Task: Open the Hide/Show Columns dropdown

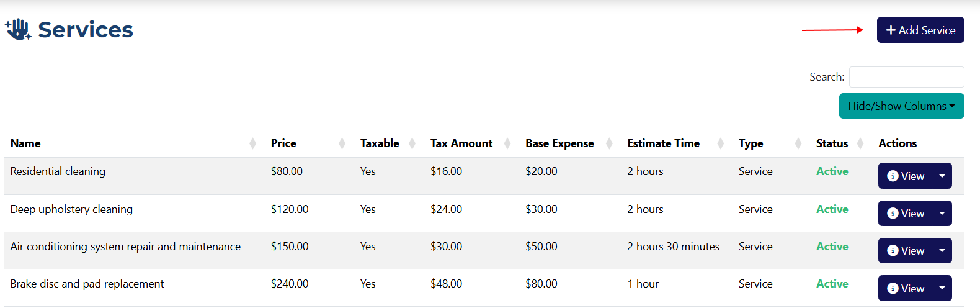Action: pos(901,106)
